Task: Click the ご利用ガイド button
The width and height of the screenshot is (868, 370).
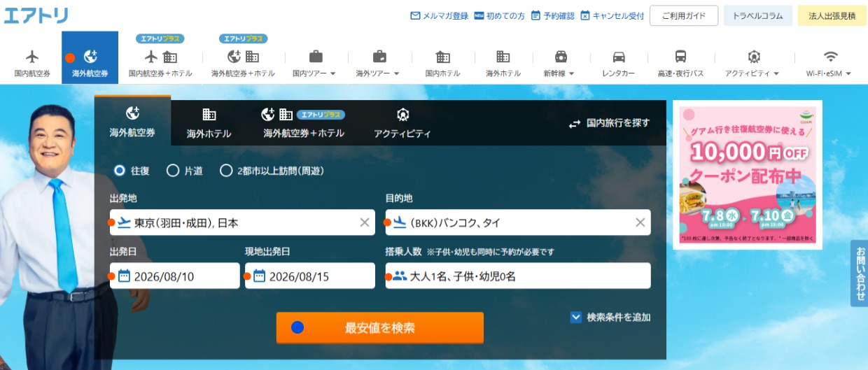Action: (684, 15)
